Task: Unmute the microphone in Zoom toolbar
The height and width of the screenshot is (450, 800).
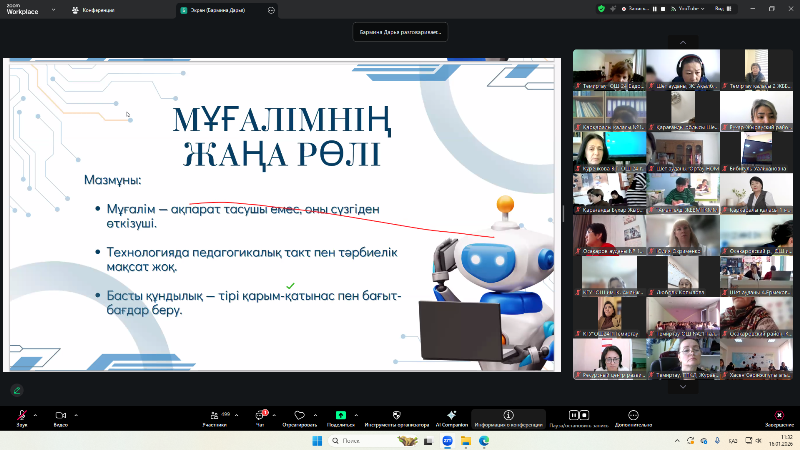Action: pyautogui.click(x=21, y=415)
